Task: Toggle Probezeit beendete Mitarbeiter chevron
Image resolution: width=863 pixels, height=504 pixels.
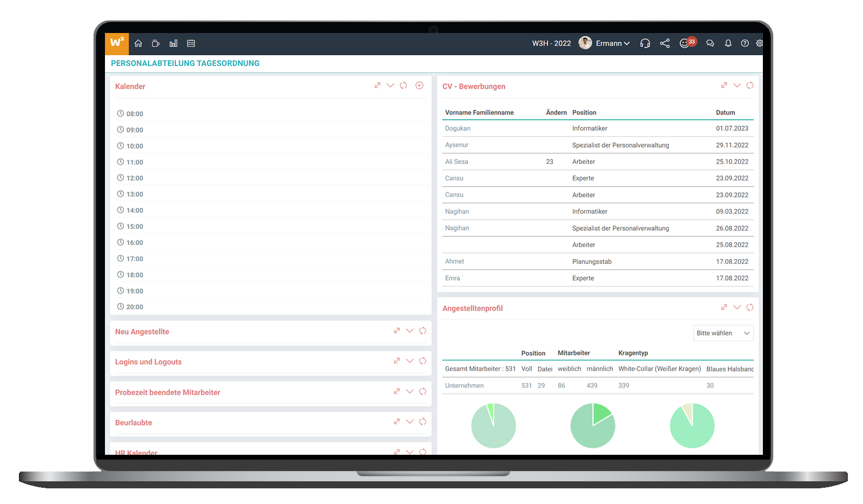Action: point(410,391)
